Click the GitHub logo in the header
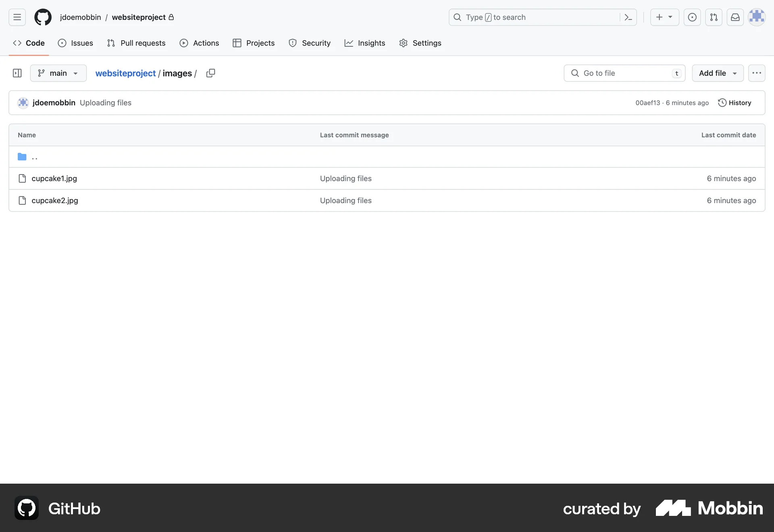Image resolution: width=774 pixels, height=532 pixels. click(43, 17)
